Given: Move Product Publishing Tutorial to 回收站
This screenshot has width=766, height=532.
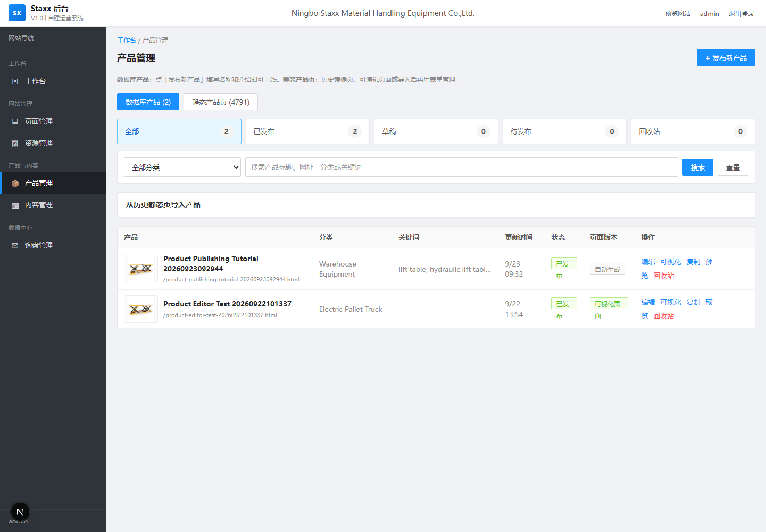Looking at the screenshot, I should [664, 276].
